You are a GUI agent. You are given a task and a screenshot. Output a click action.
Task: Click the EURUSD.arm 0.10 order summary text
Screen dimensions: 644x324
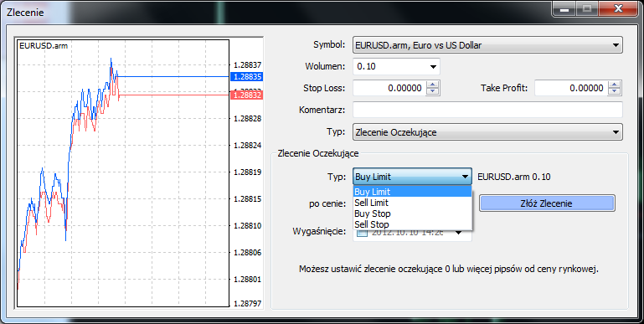tap(514, 177)
